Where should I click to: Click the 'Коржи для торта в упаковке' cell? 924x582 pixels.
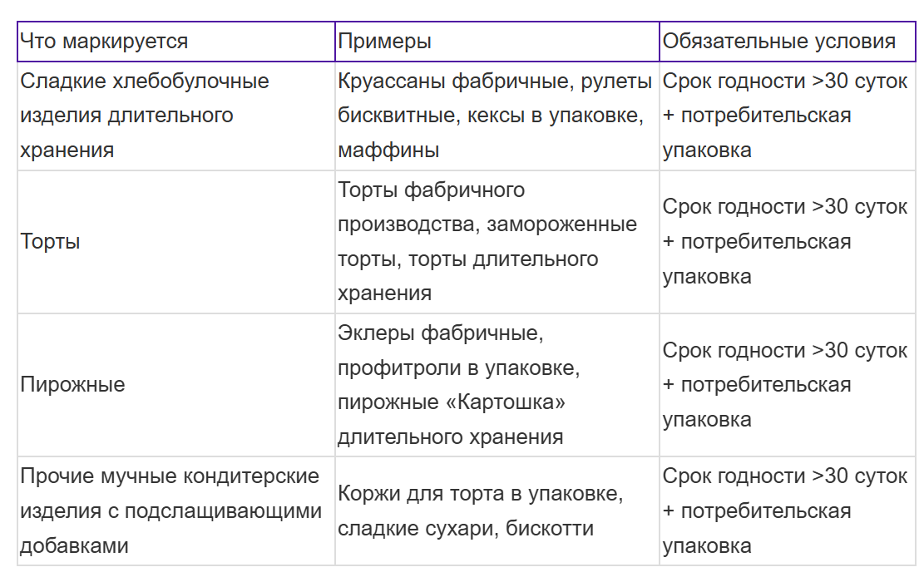(497, 511)
